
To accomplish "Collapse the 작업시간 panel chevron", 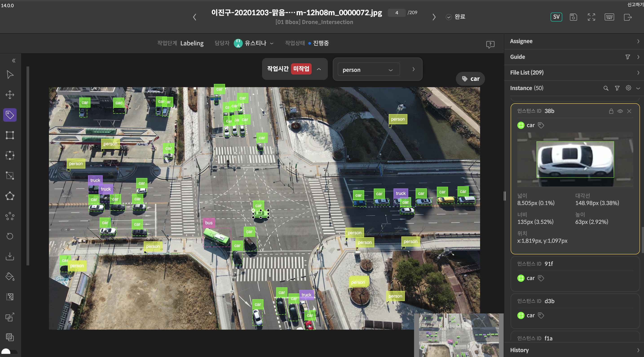I will [x=319, y=69].
